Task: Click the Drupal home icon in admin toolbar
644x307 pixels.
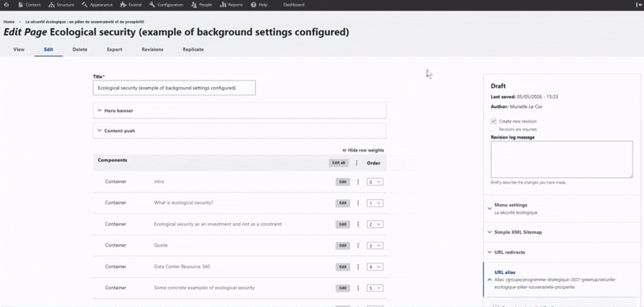Action: coord(6,5)
